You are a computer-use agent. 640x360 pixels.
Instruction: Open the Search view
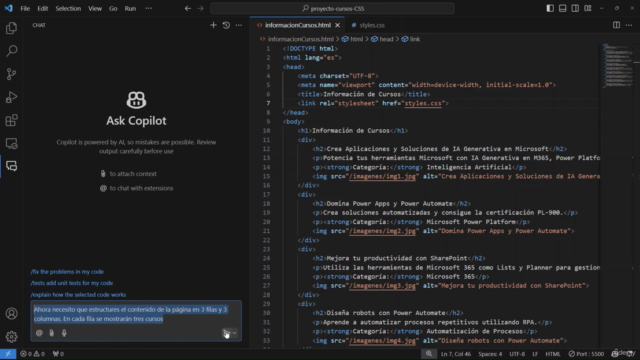11,51
